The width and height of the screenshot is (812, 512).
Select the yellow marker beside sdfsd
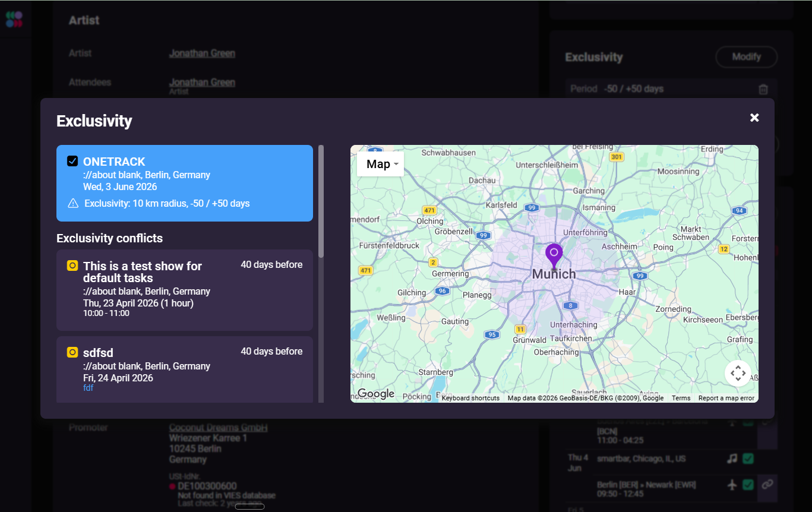[x=72, y=352]
